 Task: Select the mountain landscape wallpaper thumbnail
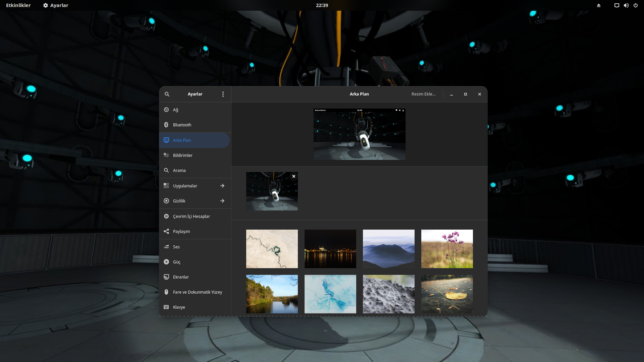[388, 249]
